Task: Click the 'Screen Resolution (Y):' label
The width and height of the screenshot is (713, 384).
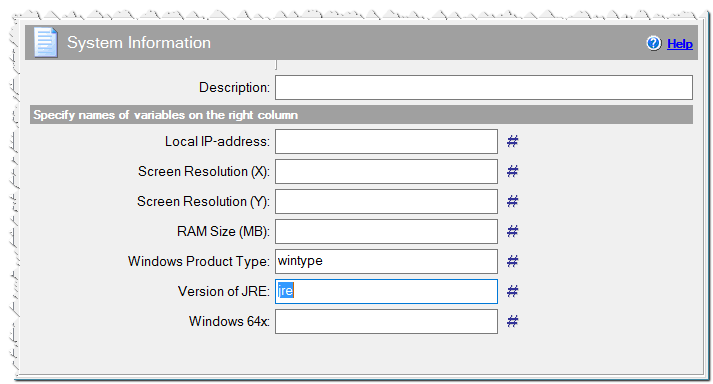Action: pos(204,202)
